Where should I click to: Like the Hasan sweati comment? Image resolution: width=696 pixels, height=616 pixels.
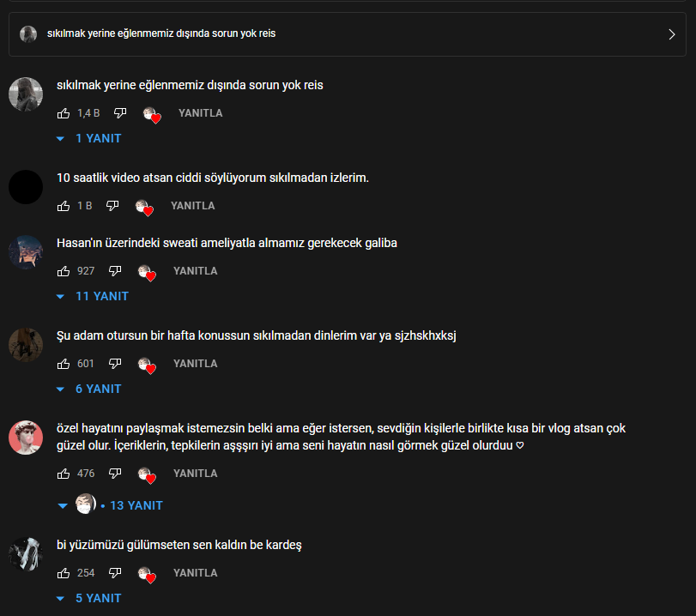click(x=64, y=271)
